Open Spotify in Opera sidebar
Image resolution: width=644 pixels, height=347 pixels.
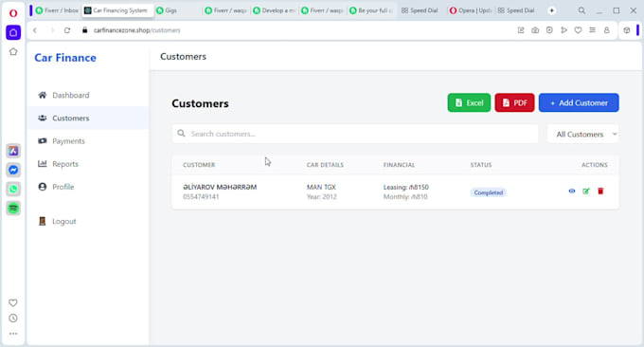13,208
